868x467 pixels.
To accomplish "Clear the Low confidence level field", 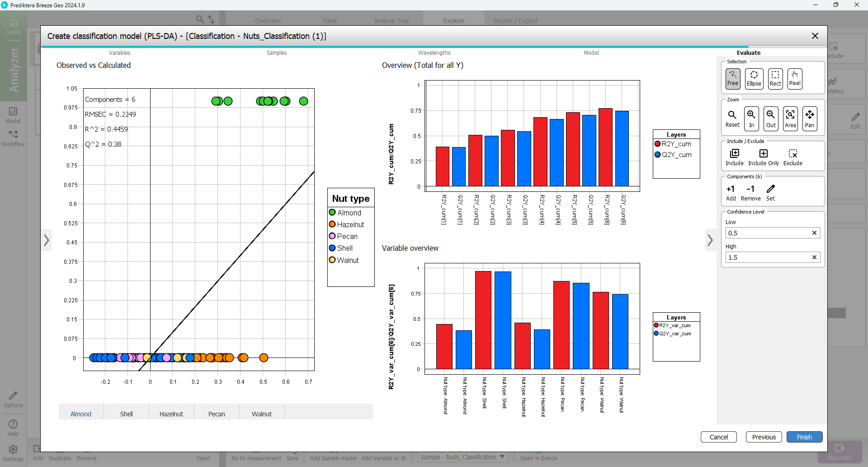I will click(814, 233).
